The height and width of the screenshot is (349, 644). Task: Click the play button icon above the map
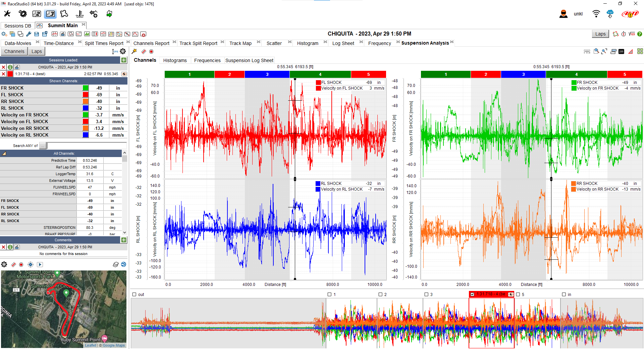point(40,264)
